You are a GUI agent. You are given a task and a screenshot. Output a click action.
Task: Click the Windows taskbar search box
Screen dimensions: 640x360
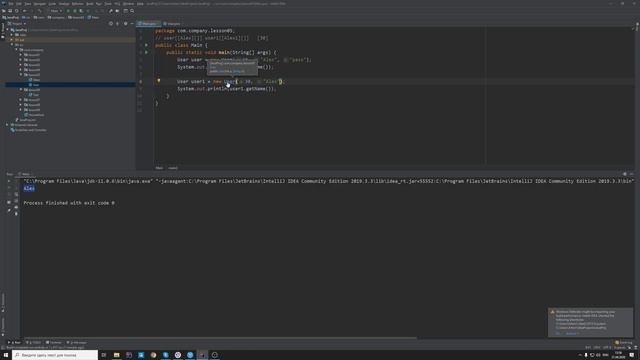tap(55, 355)
